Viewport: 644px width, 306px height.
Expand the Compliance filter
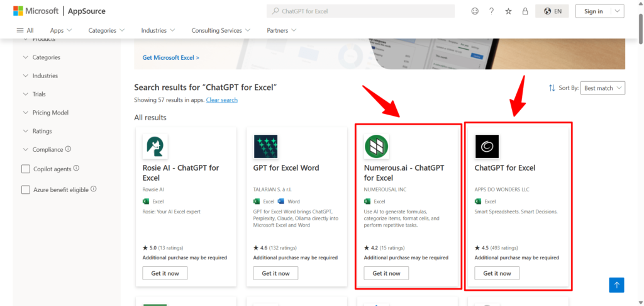point(43,150)
